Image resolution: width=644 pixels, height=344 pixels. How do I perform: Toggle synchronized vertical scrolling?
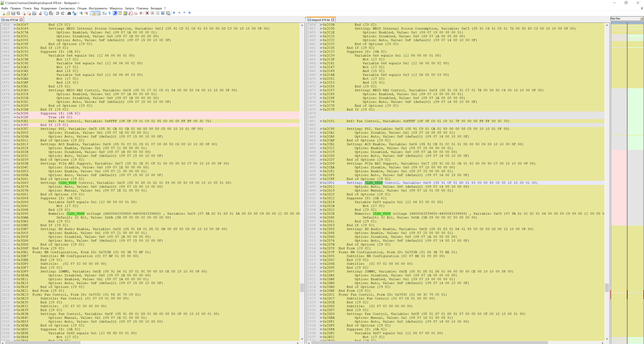(93, 13)
